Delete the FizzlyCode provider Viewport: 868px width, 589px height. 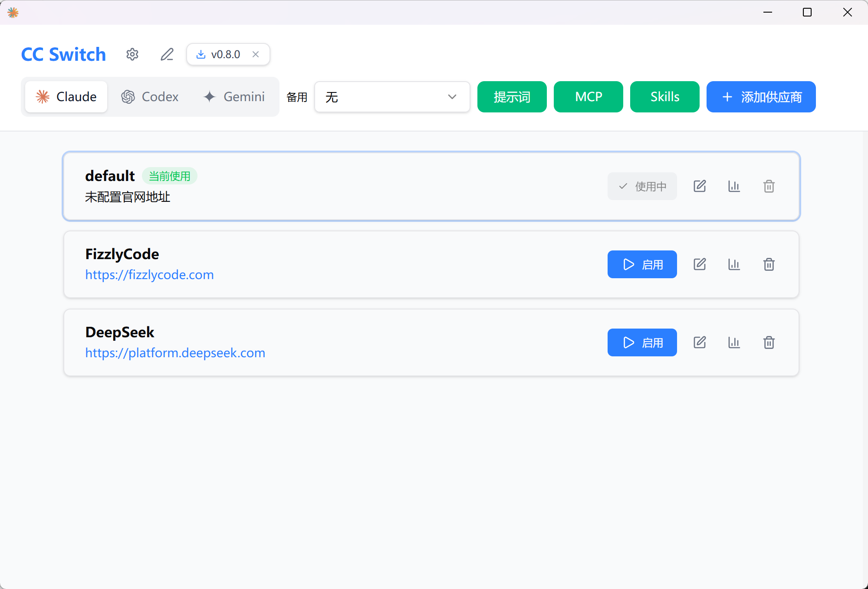coord(769,264)
